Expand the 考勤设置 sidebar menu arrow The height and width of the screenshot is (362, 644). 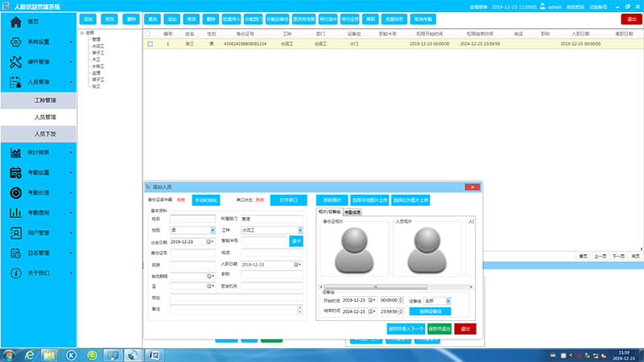71,173
